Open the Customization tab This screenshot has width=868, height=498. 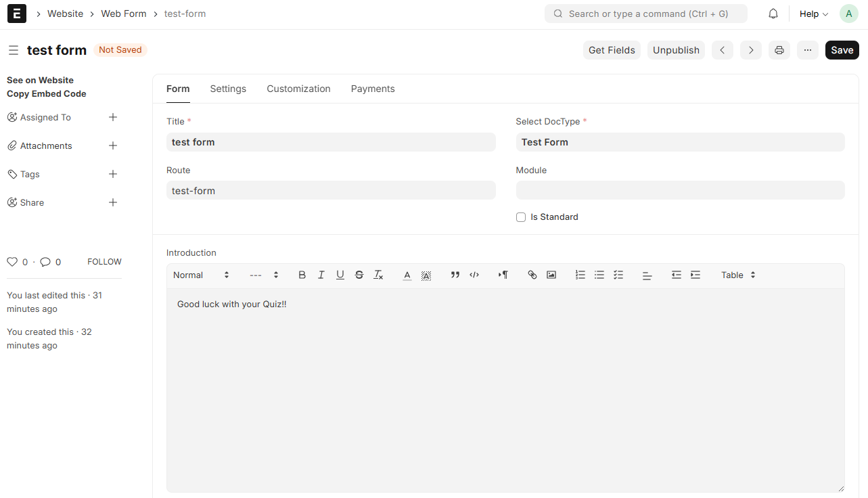click(x=298, y=89)
